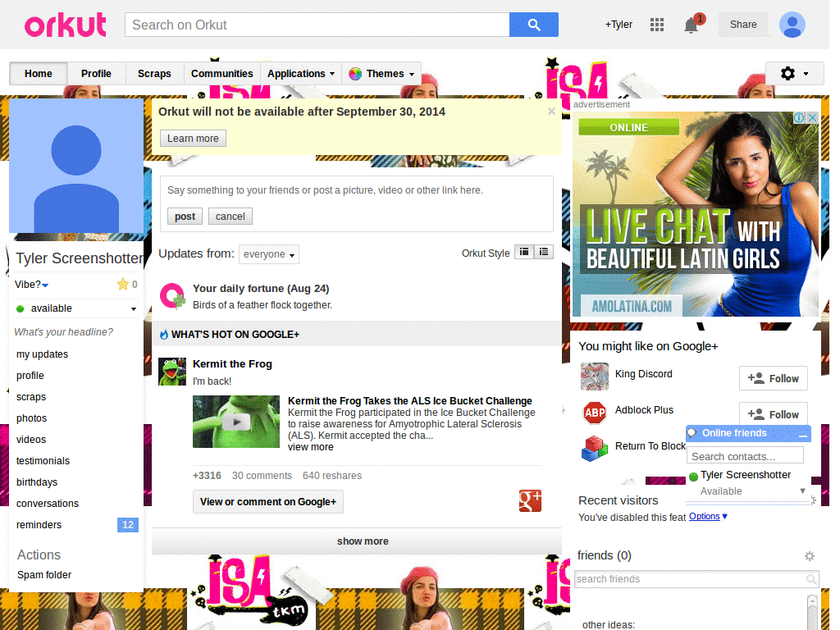Open the Google apps grid icon
This screenshot has height=630, width=840.
pos(657,25)
